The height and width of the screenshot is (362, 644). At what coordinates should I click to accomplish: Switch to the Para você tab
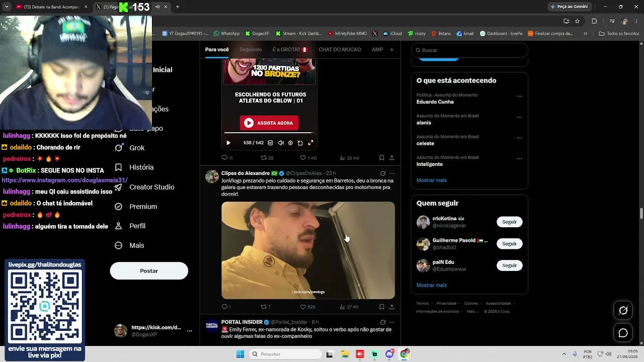(x=217, y=50)
